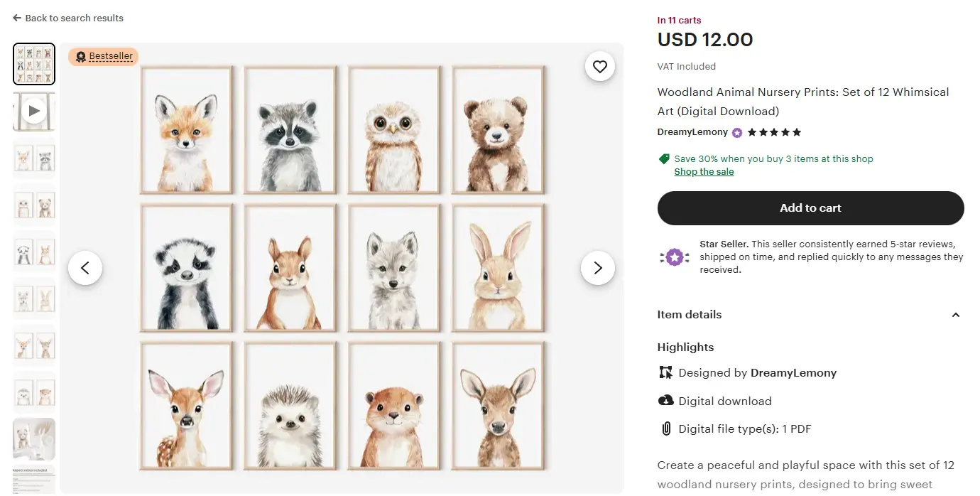Viewport: 980px width, 496px height.
Task: Collapse the Item details section
Action: [x=955, y=315]
